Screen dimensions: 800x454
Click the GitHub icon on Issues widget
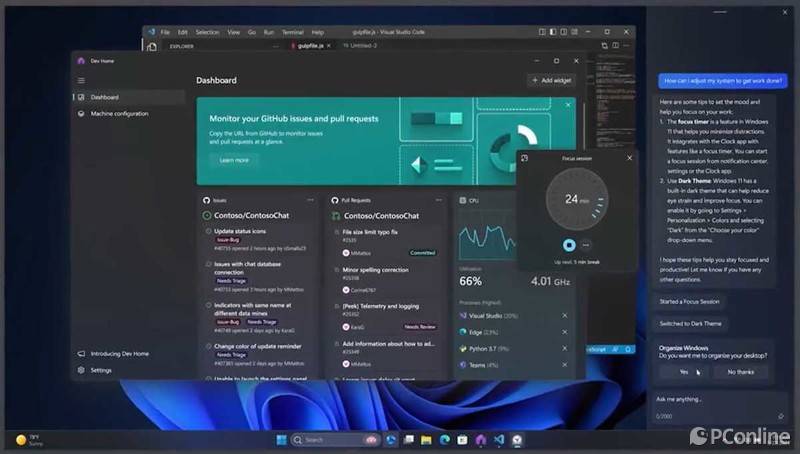pyautogui.click(x=206, y=200)
